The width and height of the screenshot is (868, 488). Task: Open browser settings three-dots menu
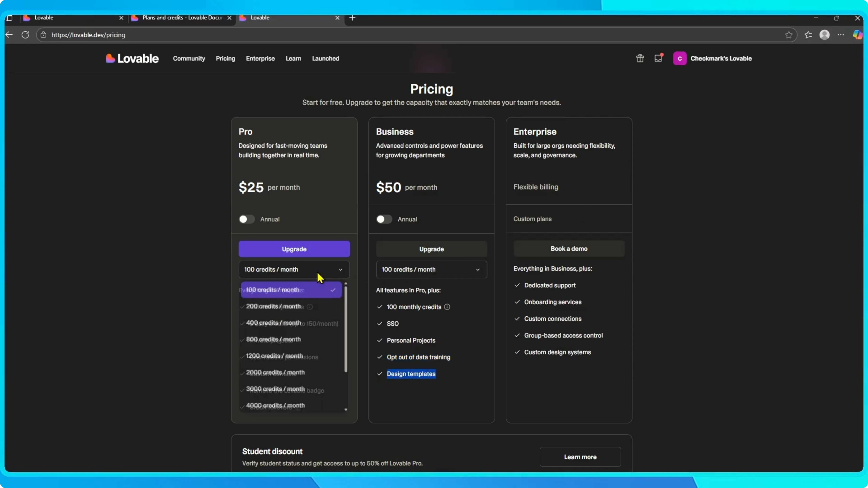pos(841,35)
